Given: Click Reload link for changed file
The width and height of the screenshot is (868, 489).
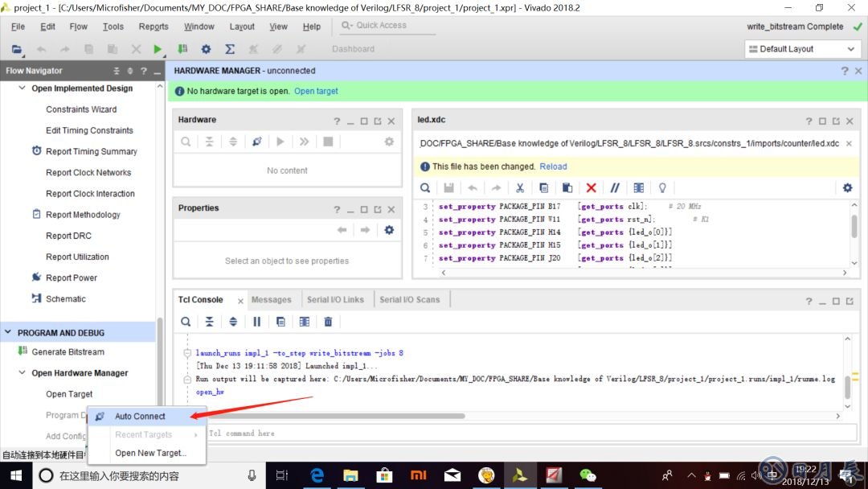Looking at the screenshot, I should click(x=553, y=166).
